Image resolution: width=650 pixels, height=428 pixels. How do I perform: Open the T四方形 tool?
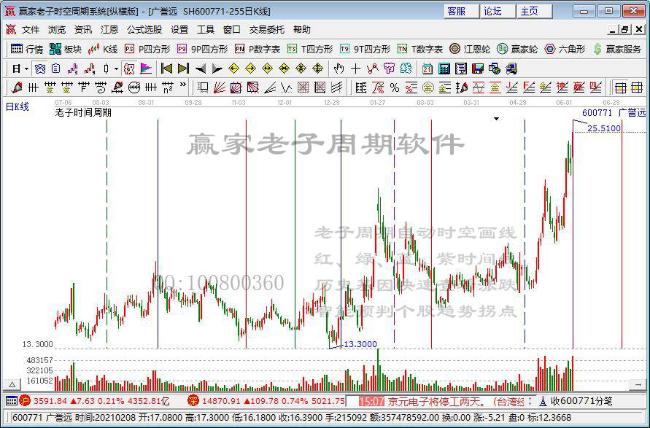(x=310, y=49)
